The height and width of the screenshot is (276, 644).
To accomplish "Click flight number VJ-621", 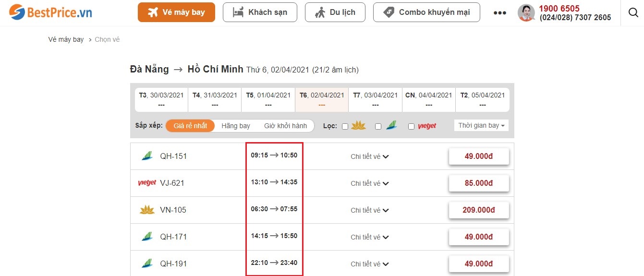I will [x=172, y=183].
